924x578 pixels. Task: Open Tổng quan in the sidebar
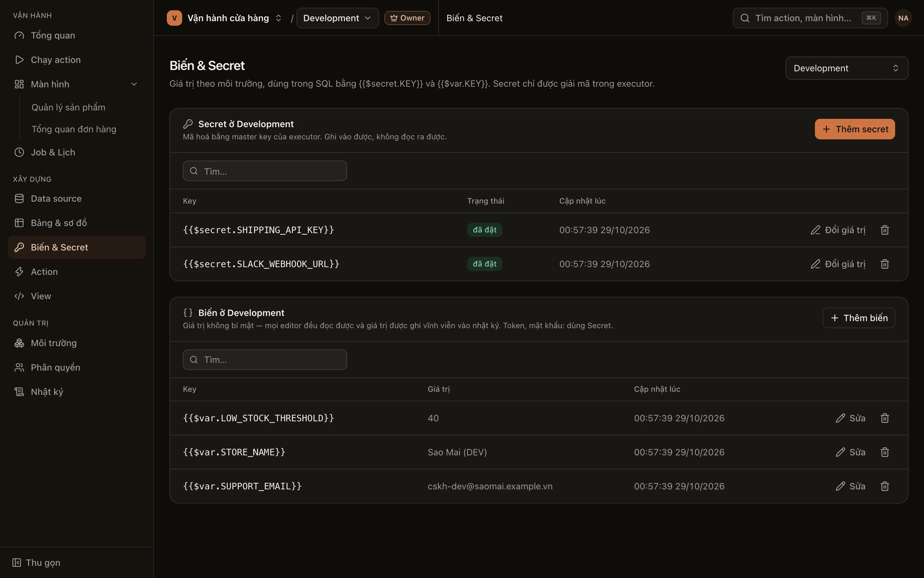(x=76, y=35)
